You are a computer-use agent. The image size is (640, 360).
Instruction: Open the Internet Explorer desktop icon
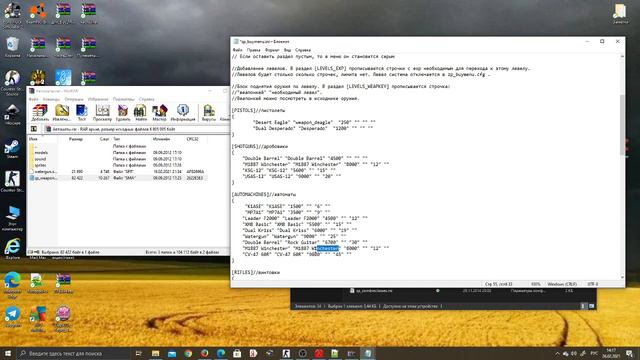pos(12,249)
